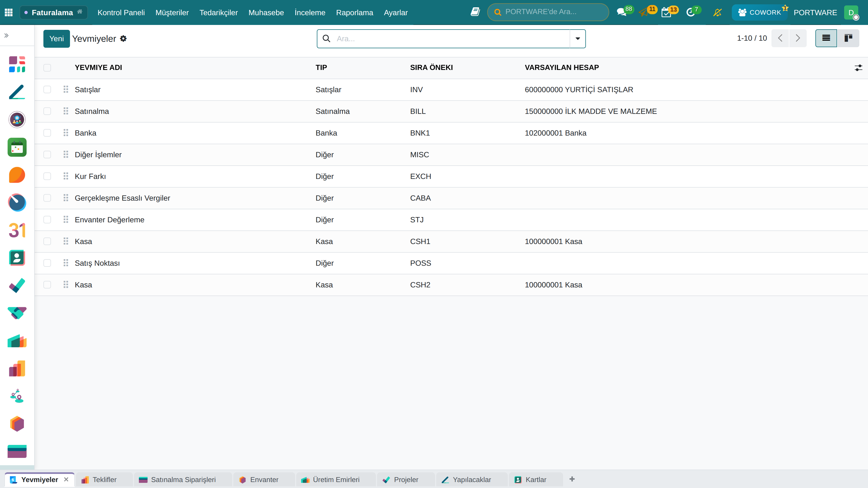Go to previous page arrow
The height and width of the screenshot is (488, 868).
[x=780, y=38]
